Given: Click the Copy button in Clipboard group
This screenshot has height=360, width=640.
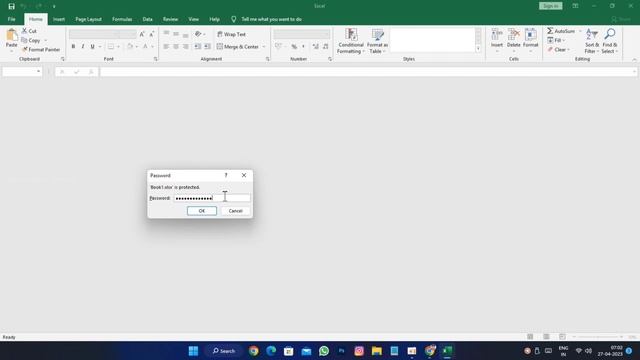Looking at the screenshot, I should 31,40.
